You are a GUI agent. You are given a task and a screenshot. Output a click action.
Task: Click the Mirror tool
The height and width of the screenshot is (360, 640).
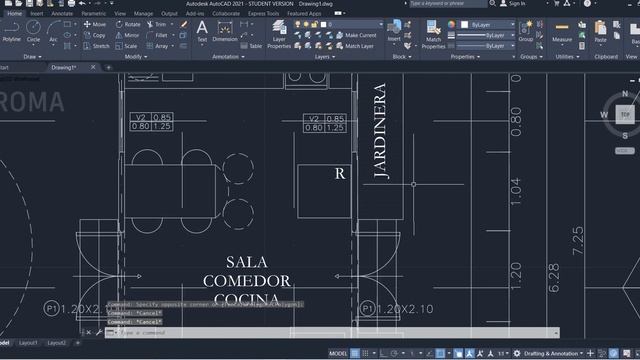127,36
